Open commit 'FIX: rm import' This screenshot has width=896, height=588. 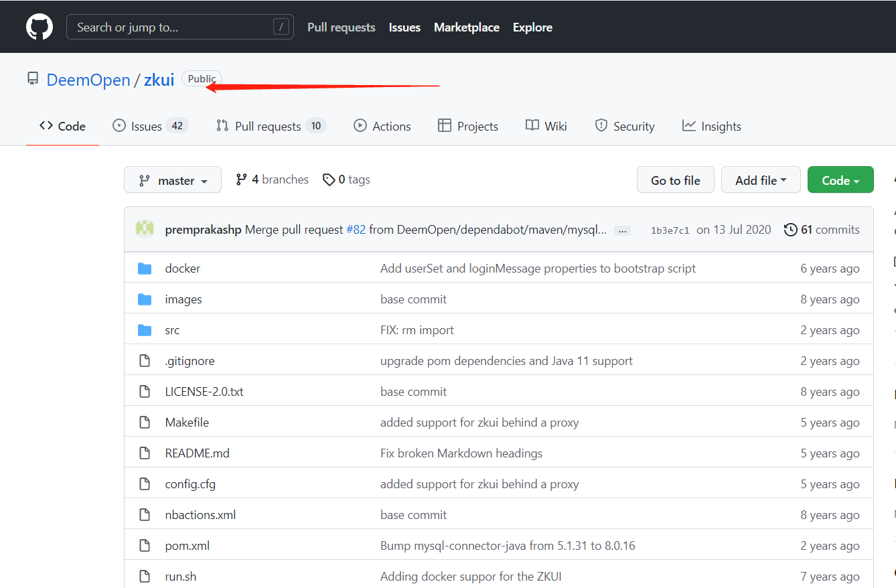[x=417, y=330]
